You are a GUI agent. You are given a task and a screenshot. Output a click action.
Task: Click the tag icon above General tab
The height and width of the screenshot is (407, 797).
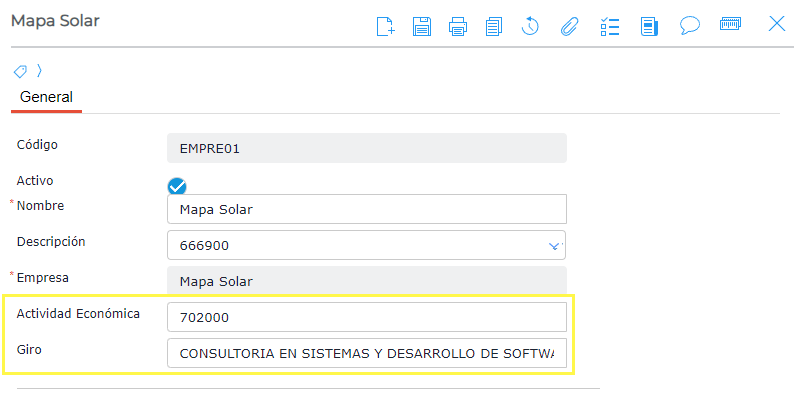click(x=20, y=71)
